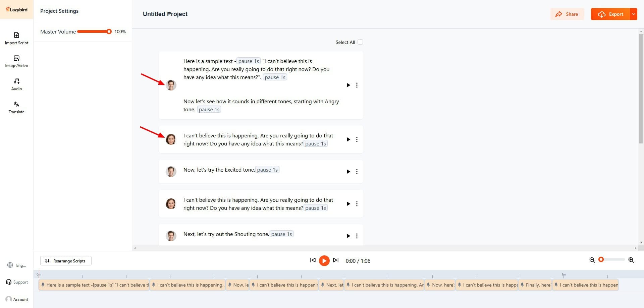644x308 pixels.
Task: Zoom in the timeline
Action: coord(631,260)
